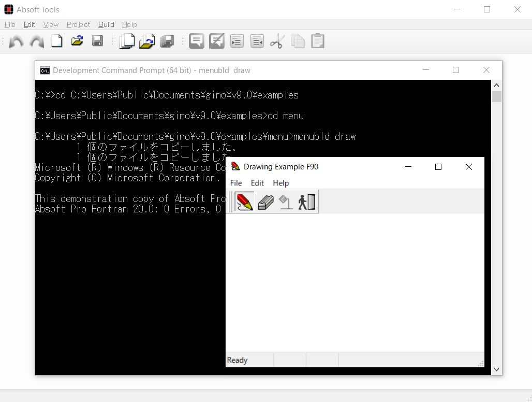Click the Copy pages icon
The width and height of the screenshot is (532, 402).
298,41
